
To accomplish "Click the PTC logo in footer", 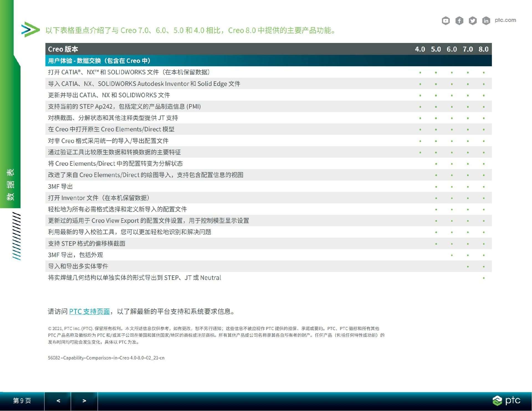I will (507, 401).
